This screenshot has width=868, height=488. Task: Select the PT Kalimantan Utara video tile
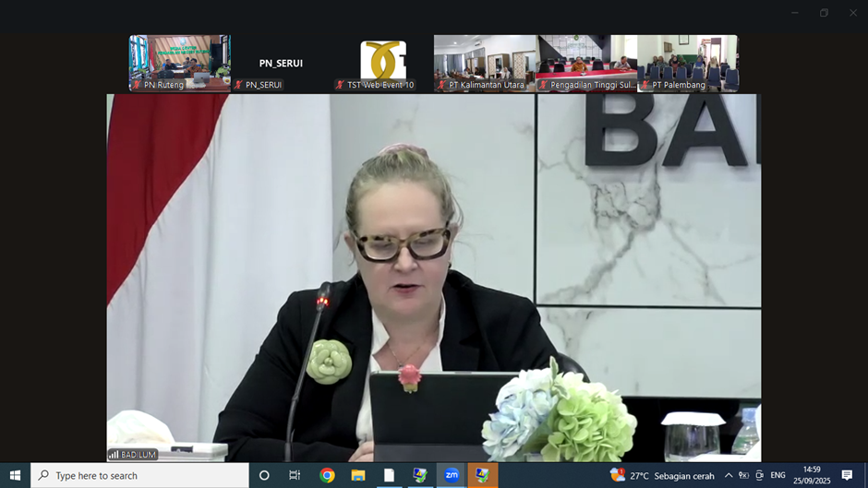point(485,63)
